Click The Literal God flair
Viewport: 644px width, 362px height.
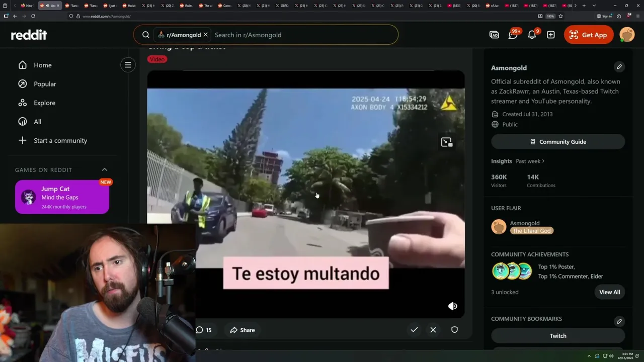pyautogui.click(x=532, y=231)
